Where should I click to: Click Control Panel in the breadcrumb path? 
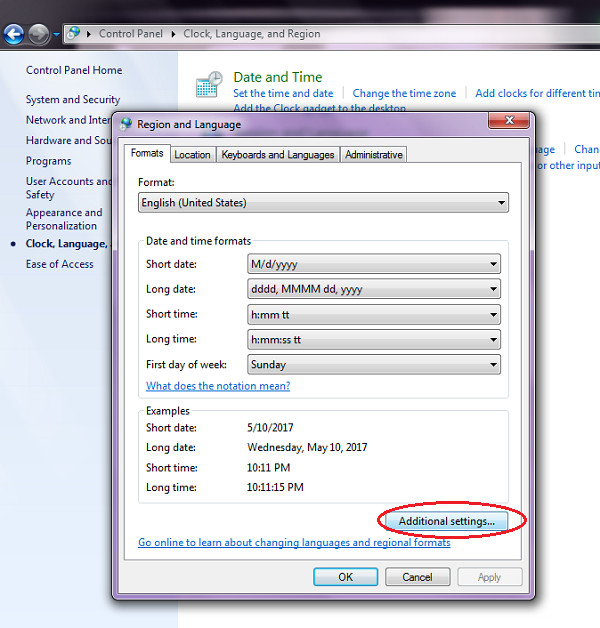130,34
